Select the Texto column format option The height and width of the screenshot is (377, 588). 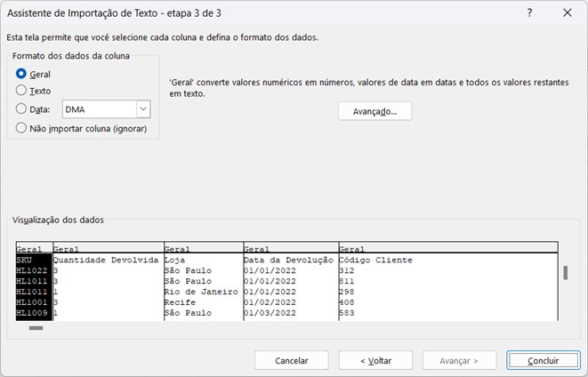pos(22,91)
